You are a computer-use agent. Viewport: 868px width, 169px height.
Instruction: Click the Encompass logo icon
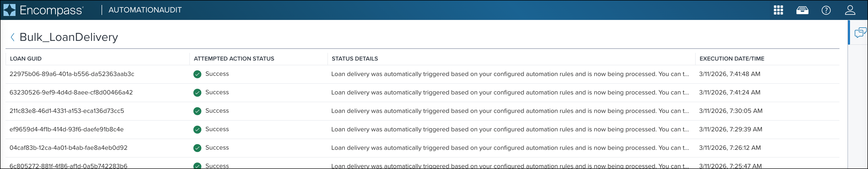10,10
